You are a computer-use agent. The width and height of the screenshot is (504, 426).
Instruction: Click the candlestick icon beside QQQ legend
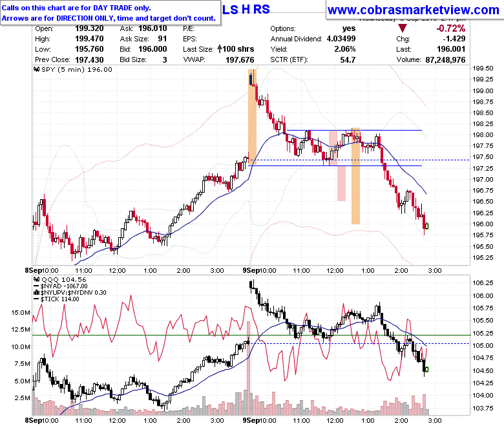click(x=37, y=280)
